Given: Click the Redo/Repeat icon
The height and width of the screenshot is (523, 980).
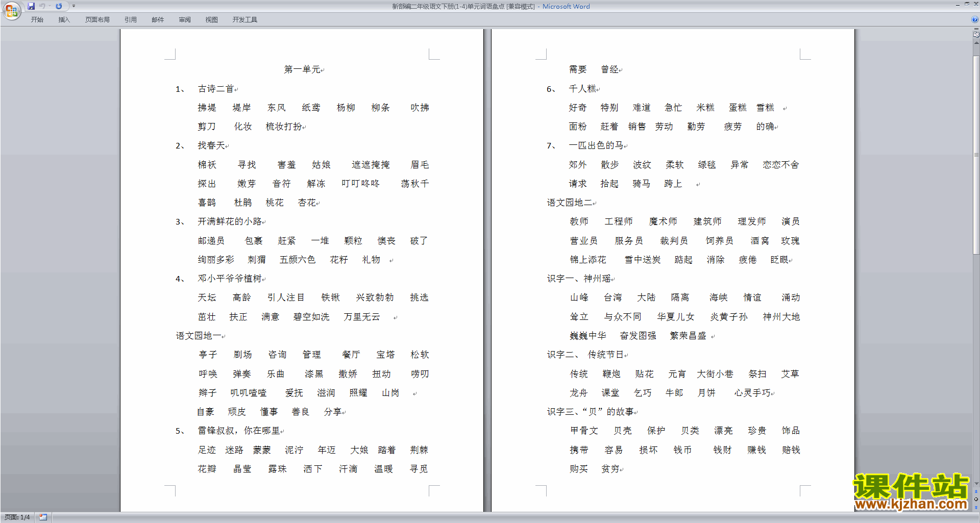Looking at the screenshot, I should tap(59, 6).
